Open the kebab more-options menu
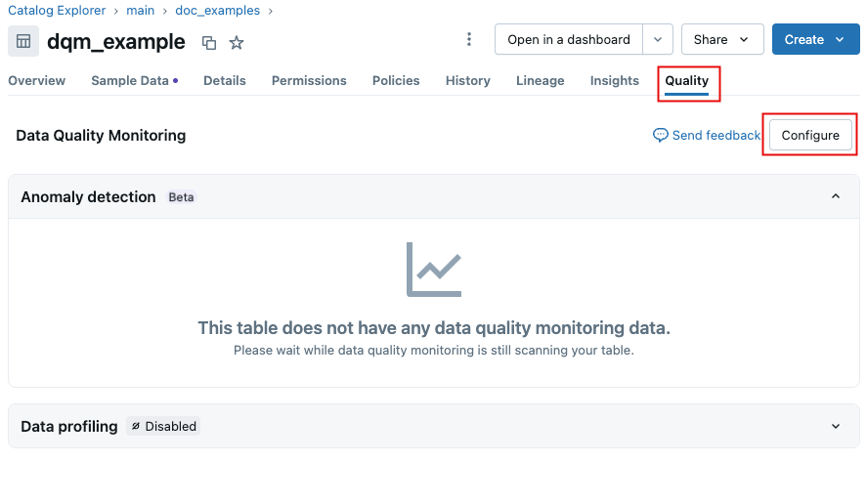Screen dimensions: 867x504 (x=469, y=39)
